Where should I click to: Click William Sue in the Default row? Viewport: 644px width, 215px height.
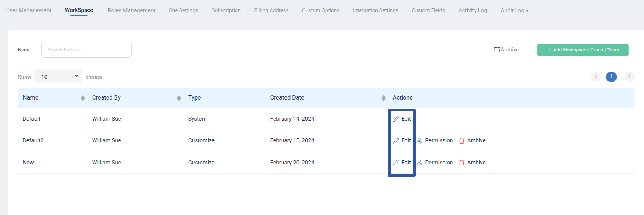click(106, 119)
